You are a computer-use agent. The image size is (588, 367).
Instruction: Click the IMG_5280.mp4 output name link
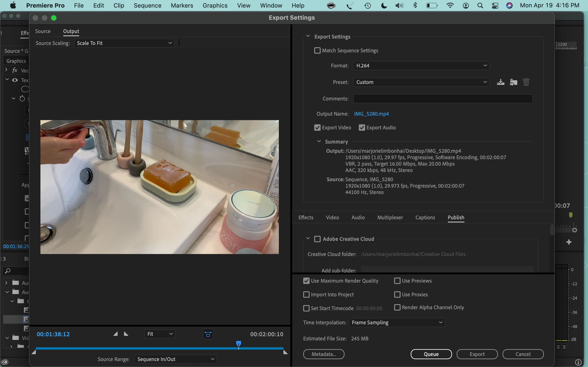(371, 114)
